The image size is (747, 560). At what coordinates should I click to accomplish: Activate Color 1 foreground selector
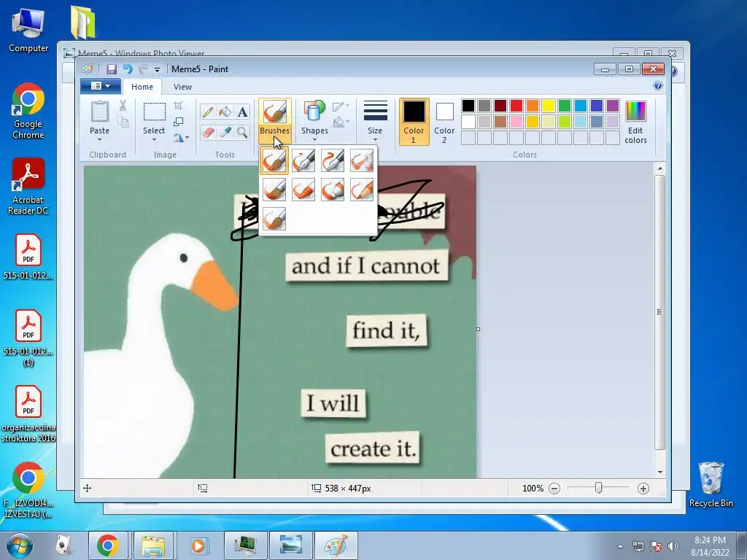pyautogui.click(x=414, y=122)
